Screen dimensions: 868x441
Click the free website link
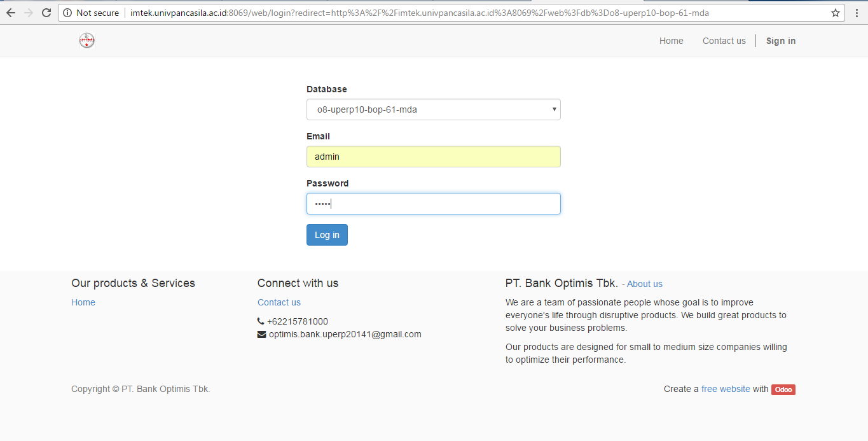pos(726,389)
